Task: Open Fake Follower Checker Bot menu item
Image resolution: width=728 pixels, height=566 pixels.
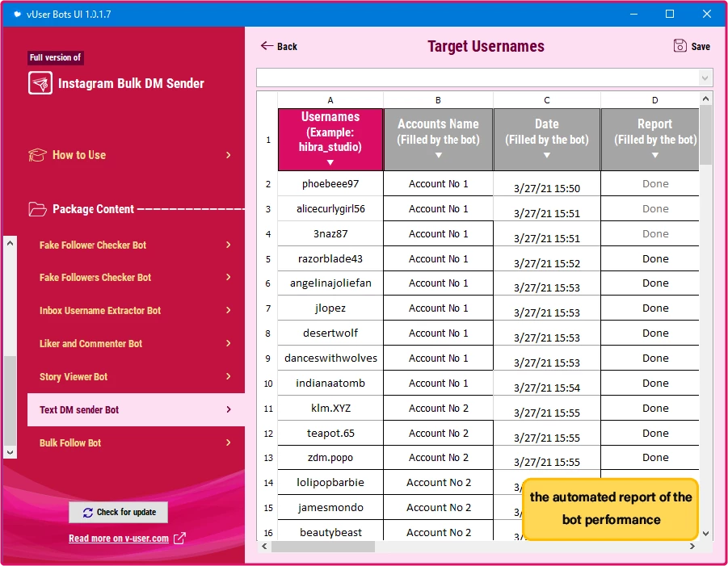Action: click(136, 245)
